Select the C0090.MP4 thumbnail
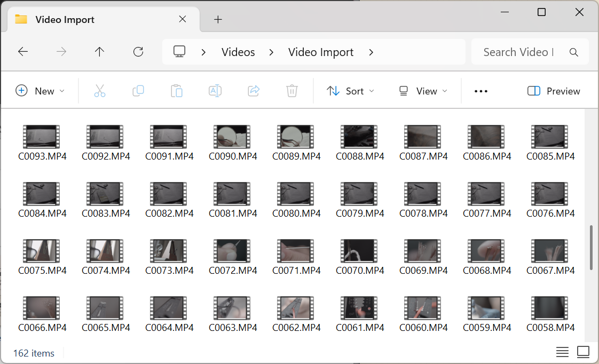The height and width of the screenshot is (364, 599). click(x=232, y=137)
